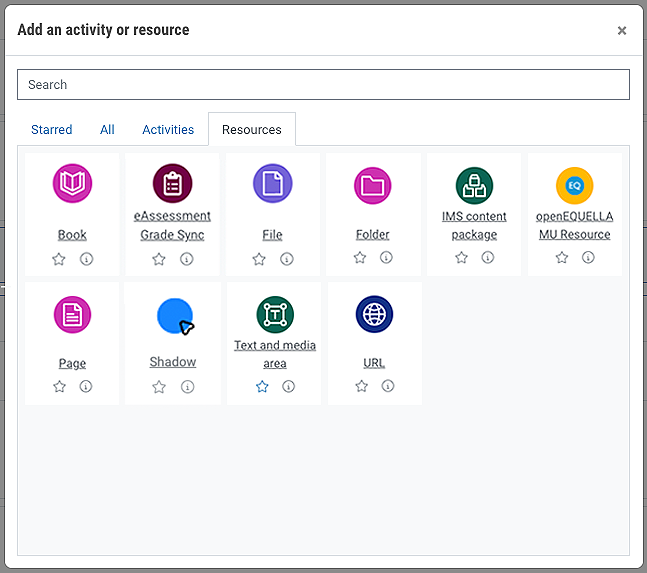Select the Page resource icon
The height and width of the screenshot is (573, 647).
pos(72,315)
